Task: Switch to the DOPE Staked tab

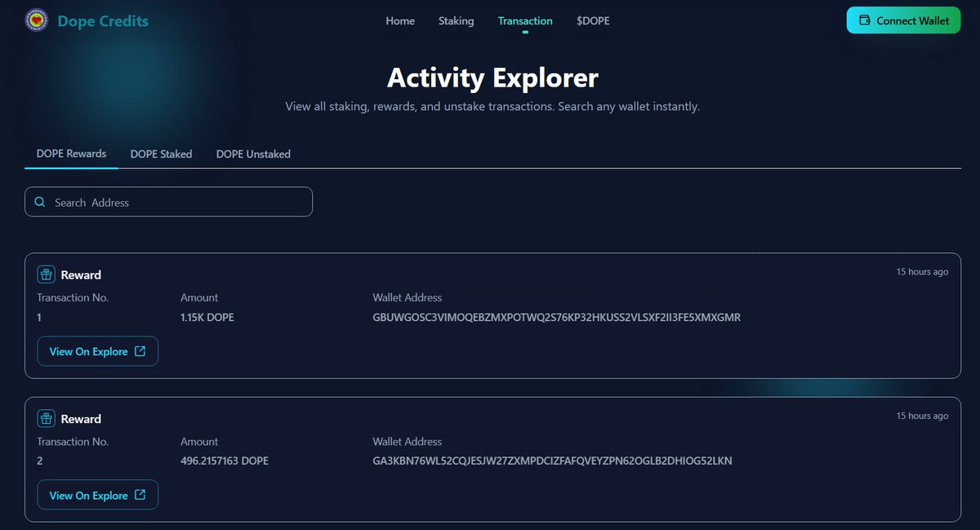Action: 161,154
